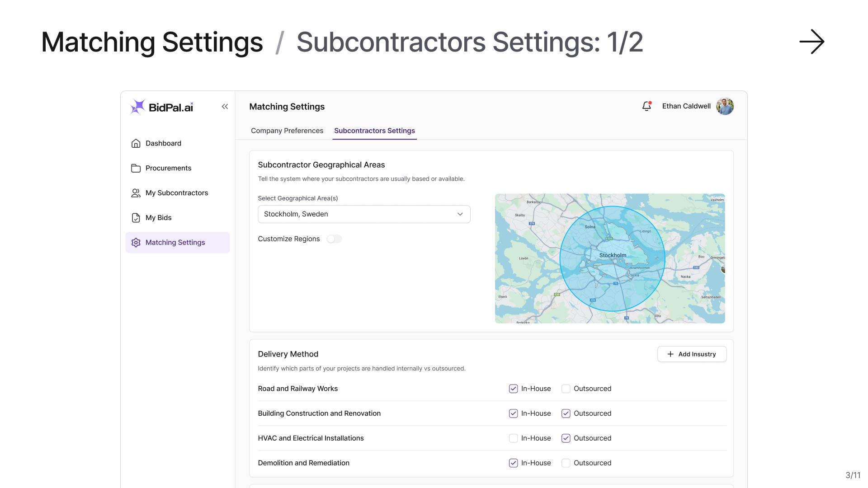The image size is (868, 488).
Task: Click the Dashboard home icon
Action: point(136,143)
